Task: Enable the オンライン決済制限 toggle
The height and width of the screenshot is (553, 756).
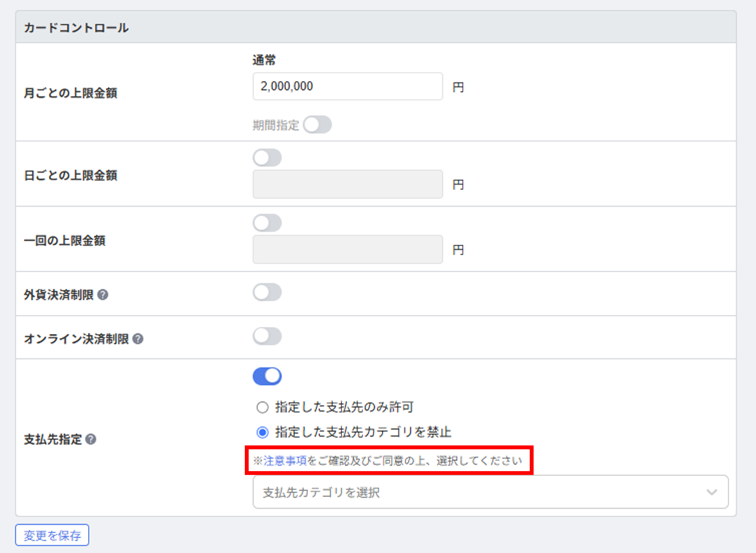Action: coord(267,337)
